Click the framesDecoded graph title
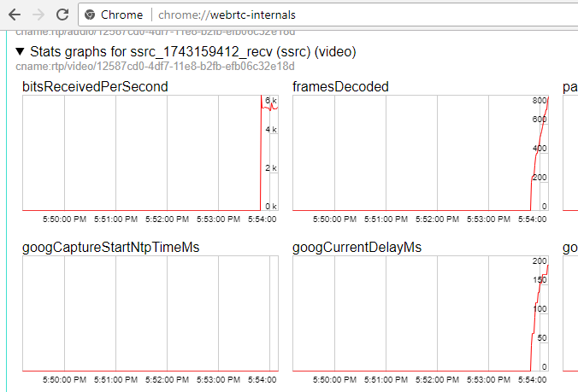 (340, 86)
